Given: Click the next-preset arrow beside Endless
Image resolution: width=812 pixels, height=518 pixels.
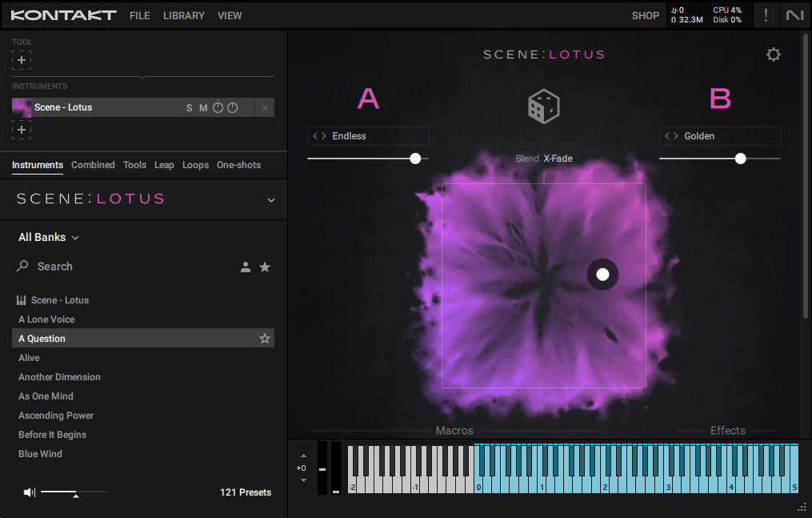Looking at the screenshot, I should tap(323, 135).
